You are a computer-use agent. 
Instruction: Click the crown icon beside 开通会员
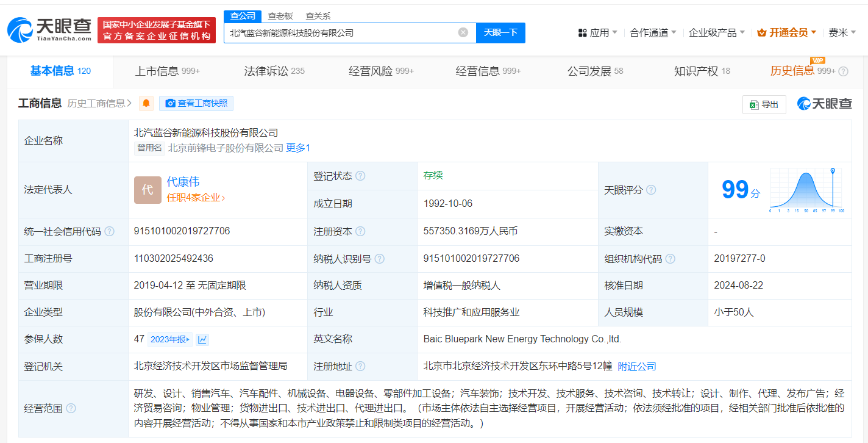761,32
